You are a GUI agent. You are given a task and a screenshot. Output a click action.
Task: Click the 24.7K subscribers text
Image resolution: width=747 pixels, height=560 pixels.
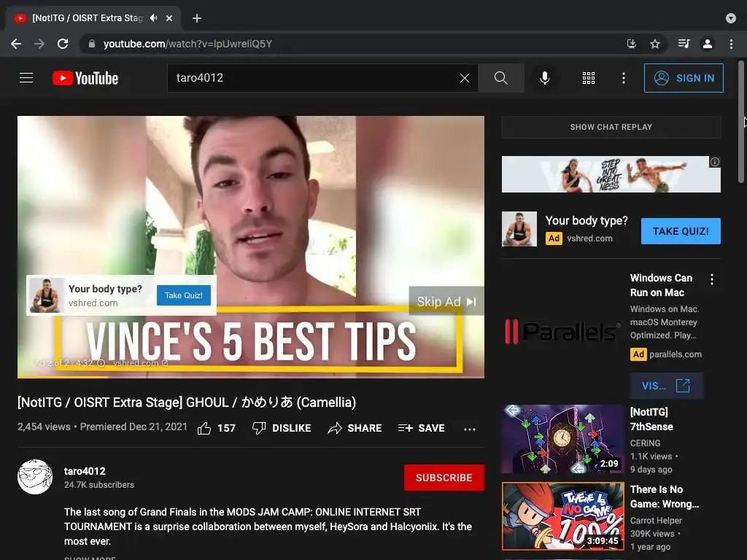(x=99, y=485)
